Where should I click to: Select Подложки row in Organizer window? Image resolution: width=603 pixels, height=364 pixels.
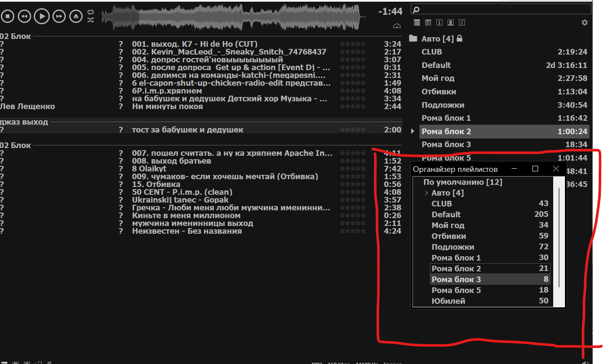click(x=490, y=247)
